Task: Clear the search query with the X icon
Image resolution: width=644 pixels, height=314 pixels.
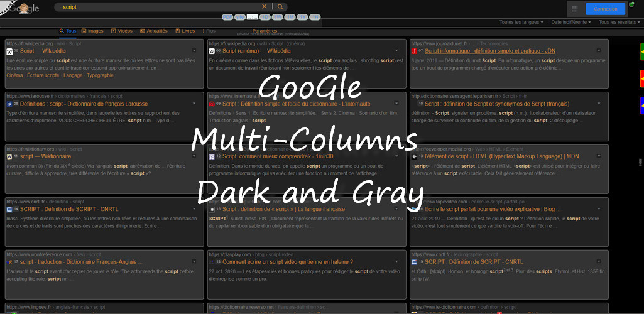Action: click(x=264, y=6)
